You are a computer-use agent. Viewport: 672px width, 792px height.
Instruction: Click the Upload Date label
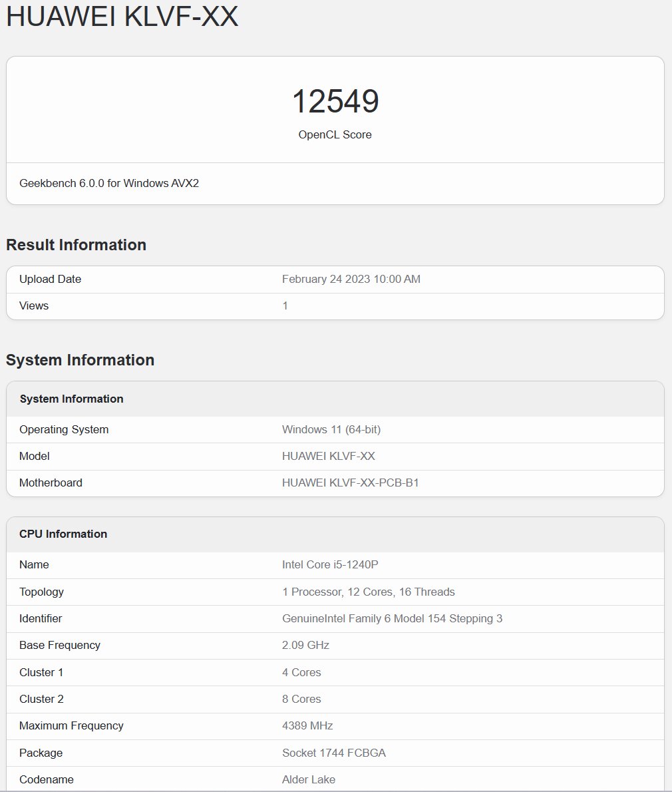click(50, 280)
